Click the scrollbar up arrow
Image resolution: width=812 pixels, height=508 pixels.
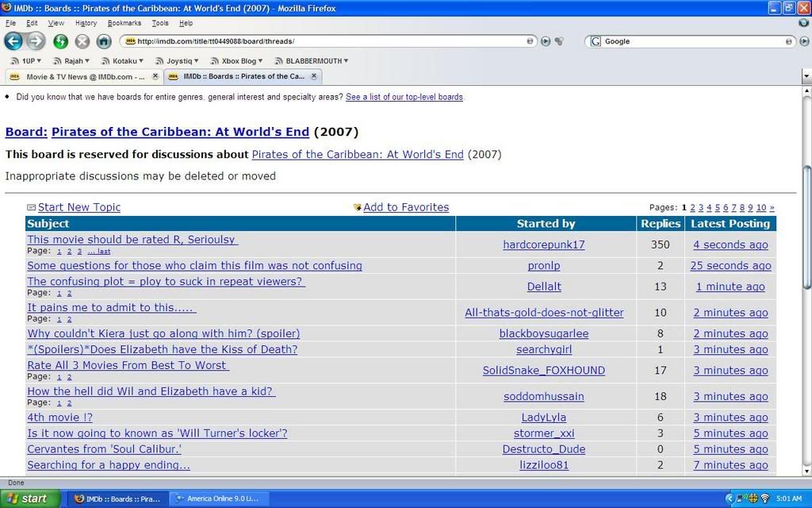click(x=806, y=90)
